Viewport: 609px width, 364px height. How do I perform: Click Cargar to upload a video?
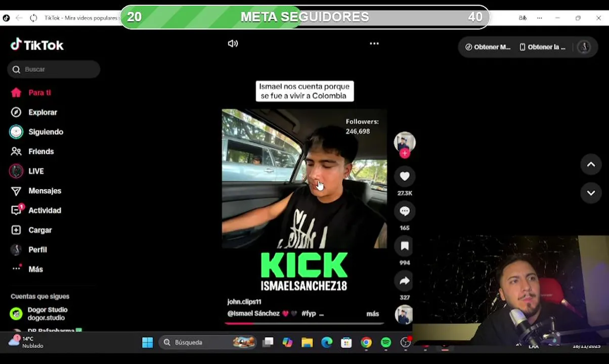point(31,230)
